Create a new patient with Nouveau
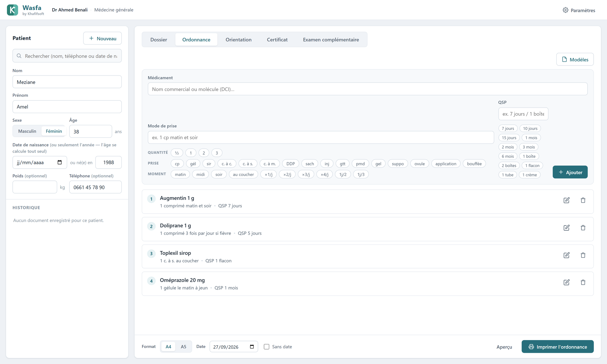 pyautogui.click(x=103, y=38)
